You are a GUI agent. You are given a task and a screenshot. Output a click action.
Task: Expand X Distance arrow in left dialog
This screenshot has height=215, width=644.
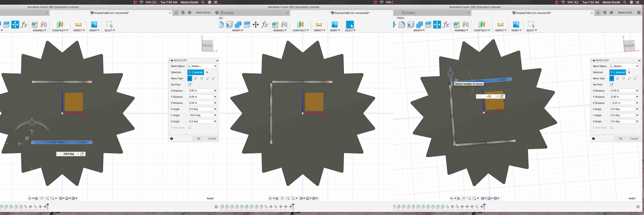[x=215, y=91]
